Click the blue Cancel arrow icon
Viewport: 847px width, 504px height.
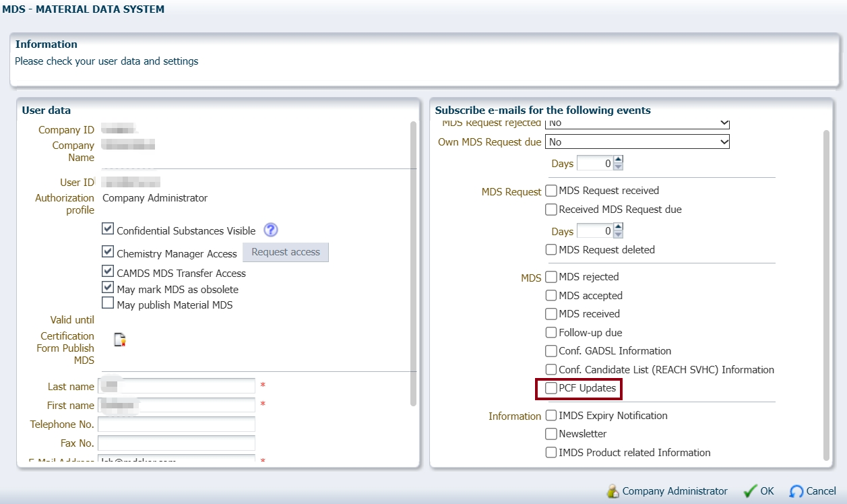(x=796, y=491)
